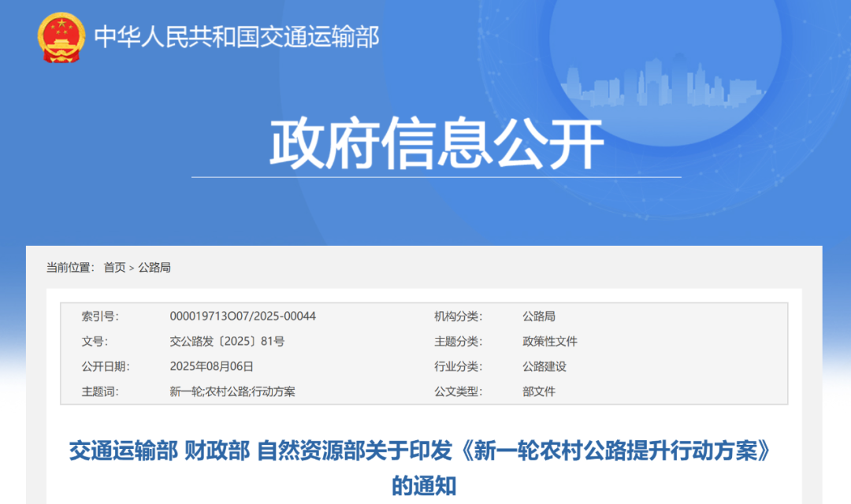The width and height of the screenshot is (851, 504).
Task: Click the 部文件 document type value
Action: pos(538,391)
